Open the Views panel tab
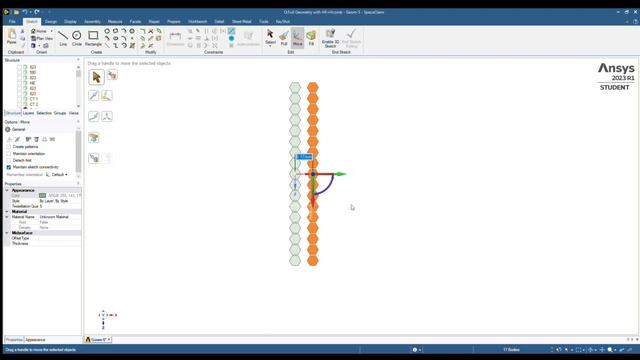Image resolution: width=640 pixels, height=360 pixels. (x=73, y=113)
